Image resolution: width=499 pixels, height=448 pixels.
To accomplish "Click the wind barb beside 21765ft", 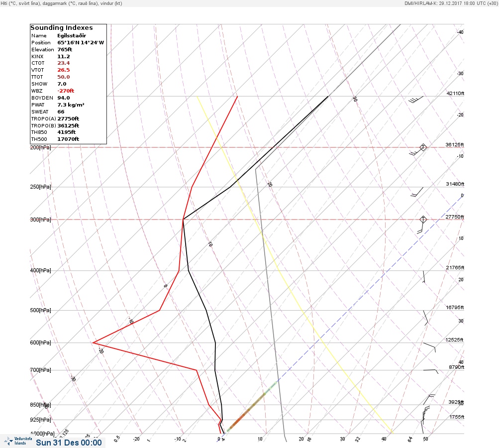I will coord(424,277).
